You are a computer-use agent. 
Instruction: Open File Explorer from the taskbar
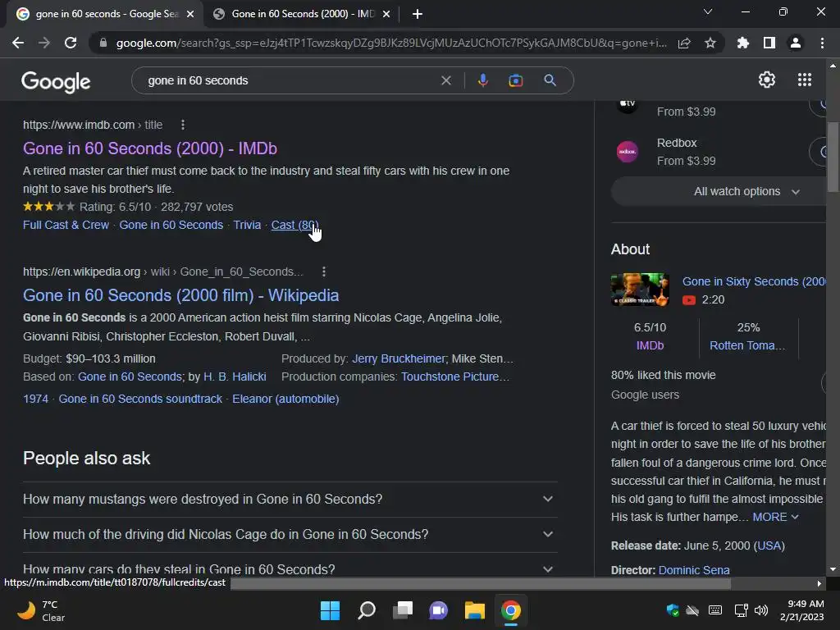[x=475, y=610]
